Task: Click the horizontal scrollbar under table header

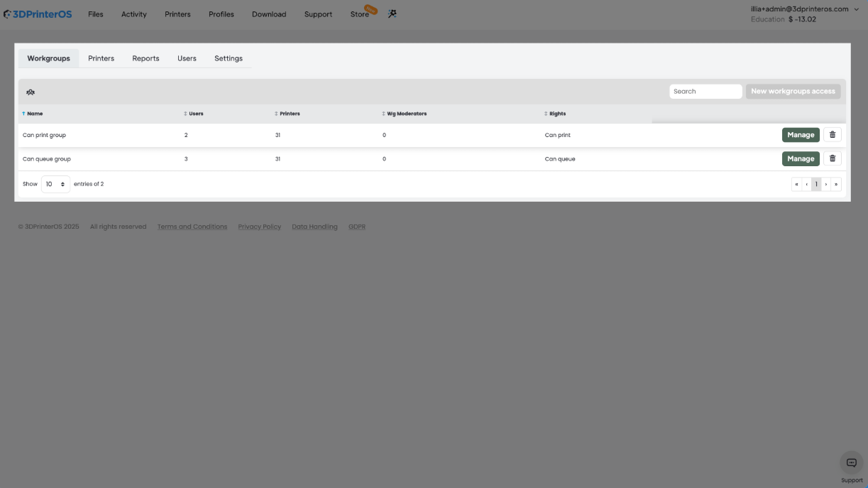Action: click(x=748, y=121)
